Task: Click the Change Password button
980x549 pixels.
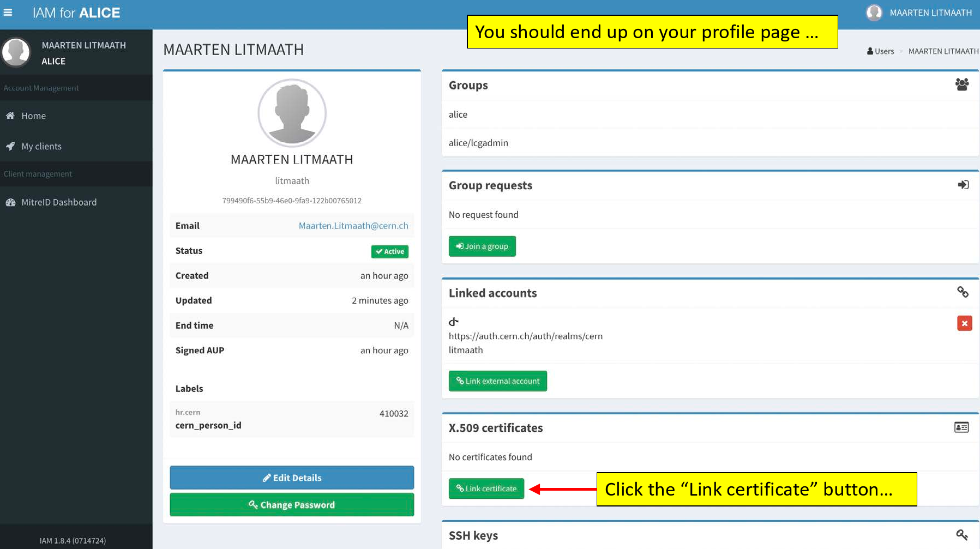Action: pyautogui.click(x=292, y=505)
